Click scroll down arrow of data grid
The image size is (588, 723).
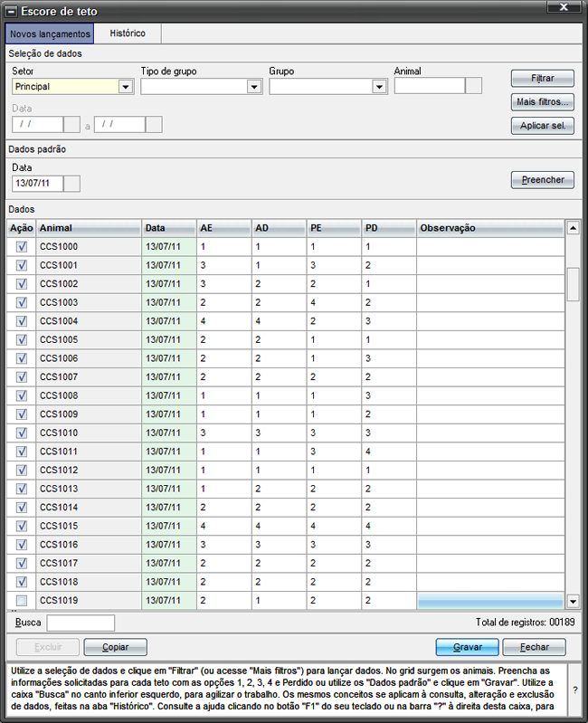[573, 601]
